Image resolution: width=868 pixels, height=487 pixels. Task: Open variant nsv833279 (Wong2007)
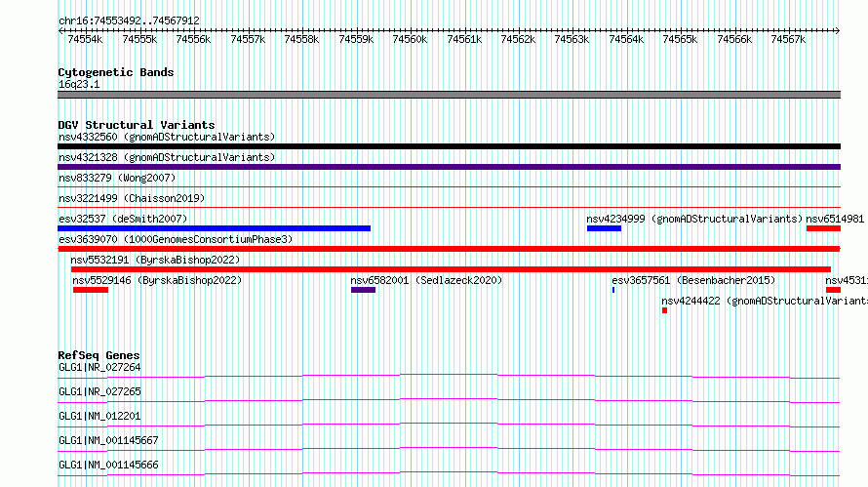pyautogui.click(x=117, y=178)
